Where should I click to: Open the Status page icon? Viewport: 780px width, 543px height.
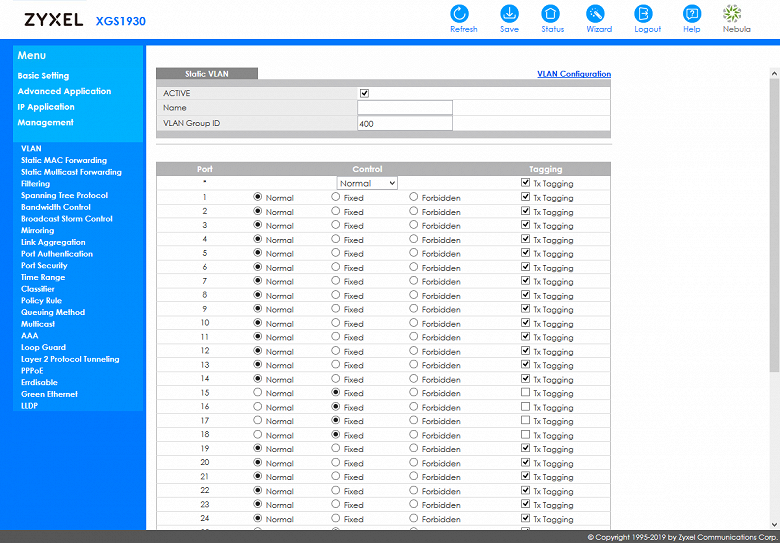(550, 13)
